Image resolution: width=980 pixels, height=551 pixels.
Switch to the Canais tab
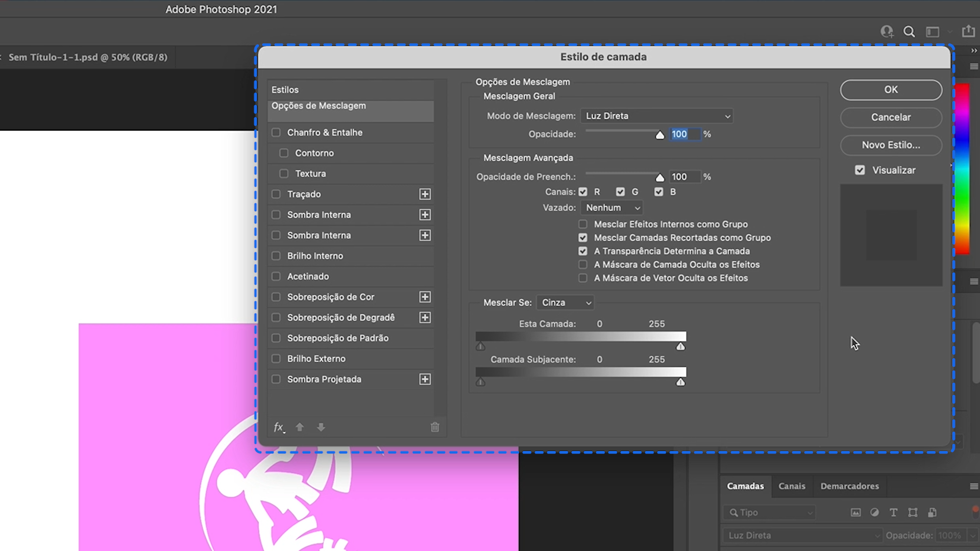tap(792, 486)
